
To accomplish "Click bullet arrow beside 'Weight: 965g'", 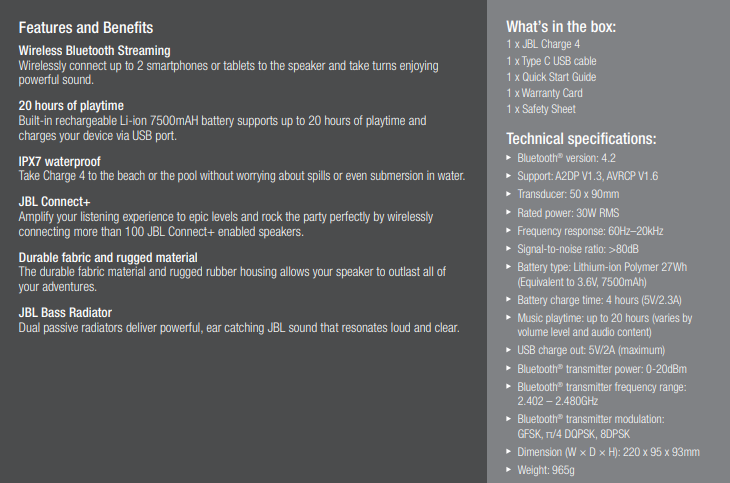I will coord(509,469).
